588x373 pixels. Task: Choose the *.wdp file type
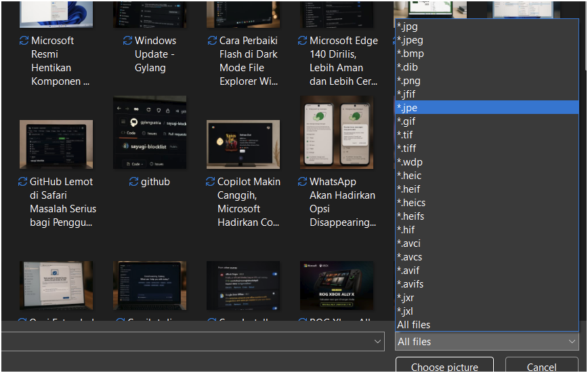487,161
